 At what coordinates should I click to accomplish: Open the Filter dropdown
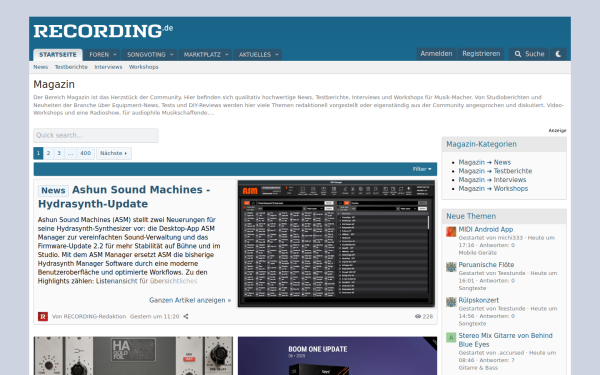click(422, 169)
